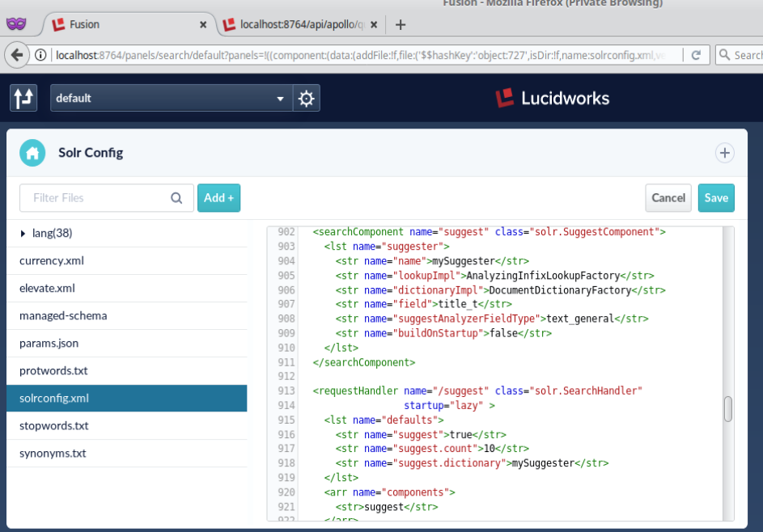Open a new browser tab
The image size is (763, 532).
click(x=401, y=24)
